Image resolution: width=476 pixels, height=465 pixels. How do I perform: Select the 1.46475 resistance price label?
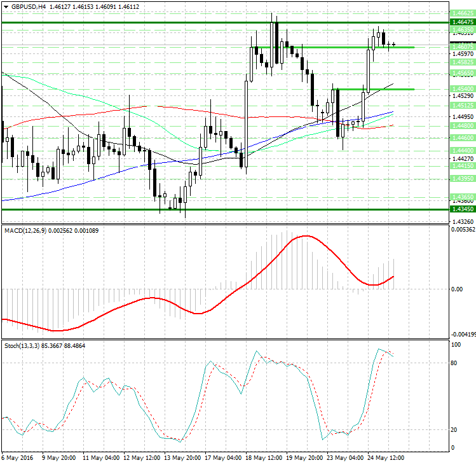[x=461, y=22]
